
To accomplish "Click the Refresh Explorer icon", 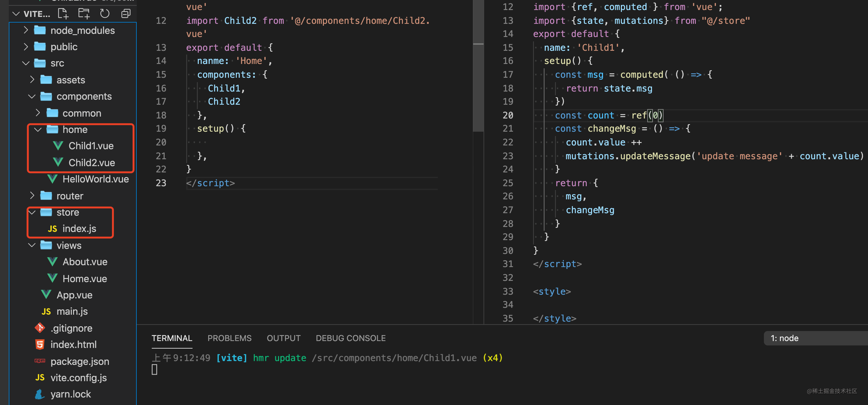I will (x=105, y=14).
